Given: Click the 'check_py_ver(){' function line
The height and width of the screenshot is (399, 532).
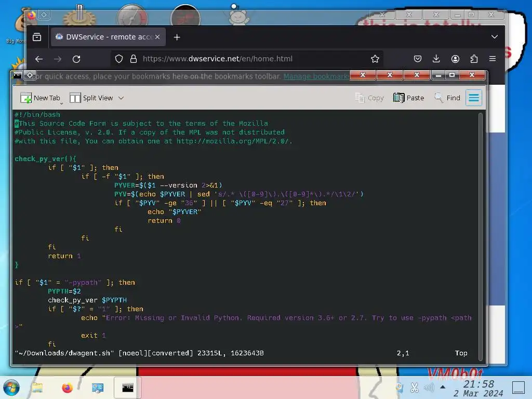Looking at the screenshot, I should (46, 159).
